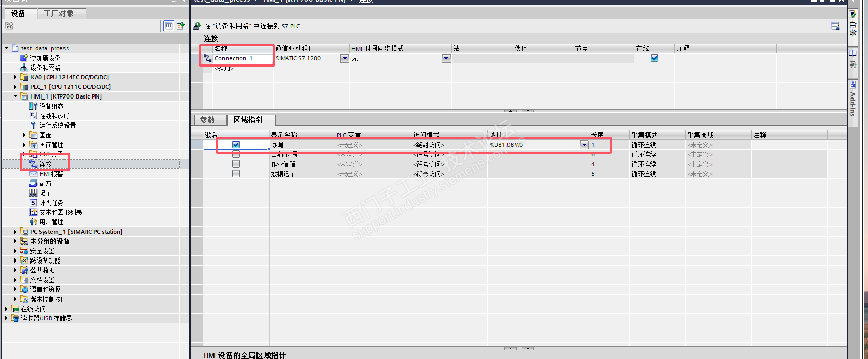Screen dimensions: 868x359
Task: Click the export icon beside details view
Action: pyautogui.click(x=180, y=26)
